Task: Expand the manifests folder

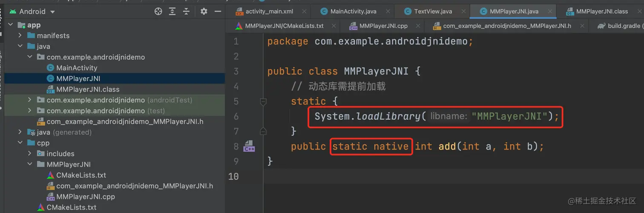Action: 20,36
